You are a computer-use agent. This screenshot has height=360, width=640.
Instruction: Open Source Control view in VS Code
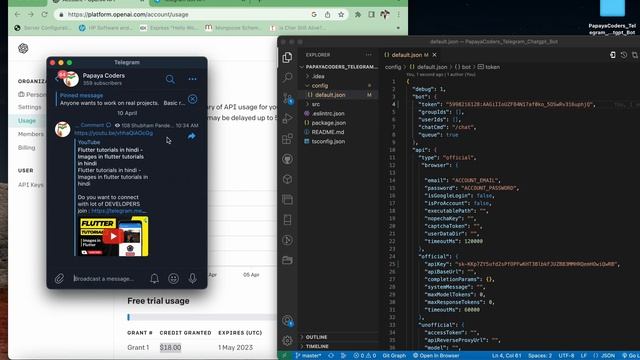coord(287,98)
